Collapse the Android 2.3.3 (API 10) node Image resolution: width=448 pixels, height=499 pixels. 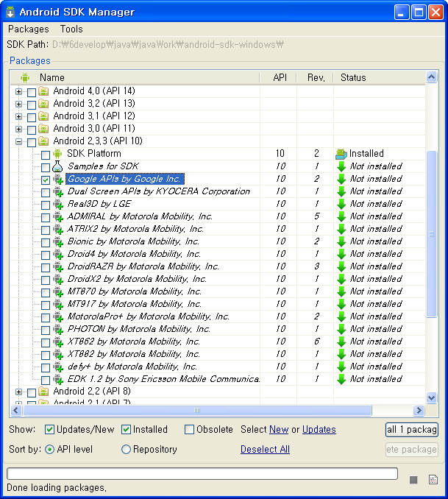19,141
